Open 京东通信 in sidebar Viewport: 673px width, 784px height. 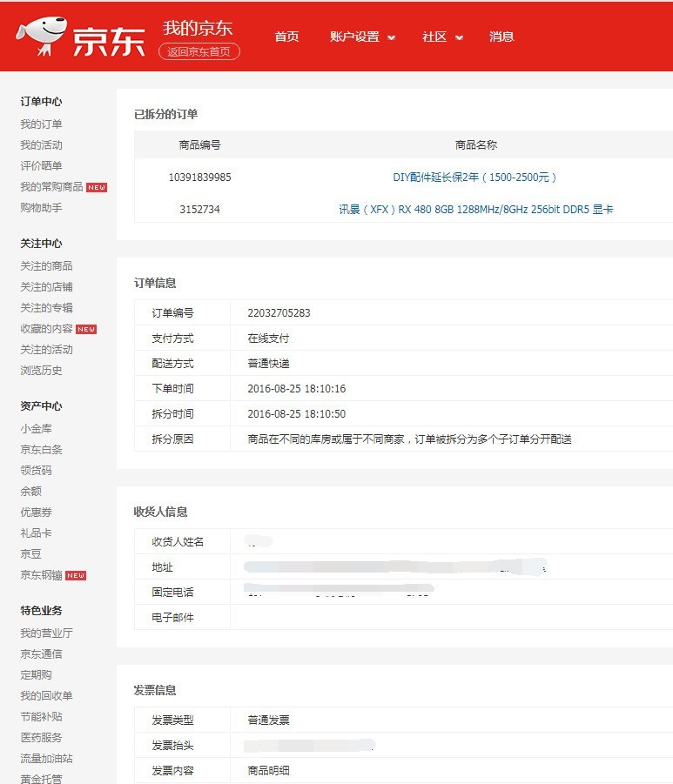tap(41, 654)
